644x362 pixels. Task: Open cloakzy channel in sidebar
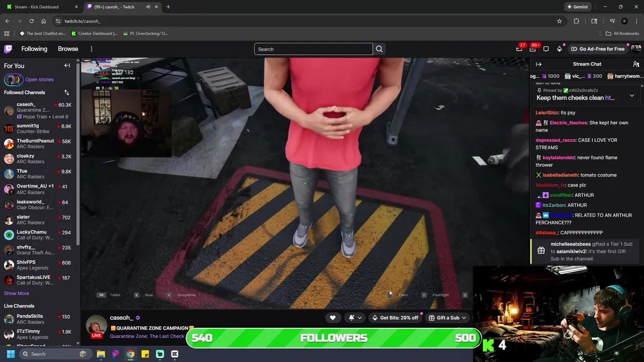(x=38, y=159)
